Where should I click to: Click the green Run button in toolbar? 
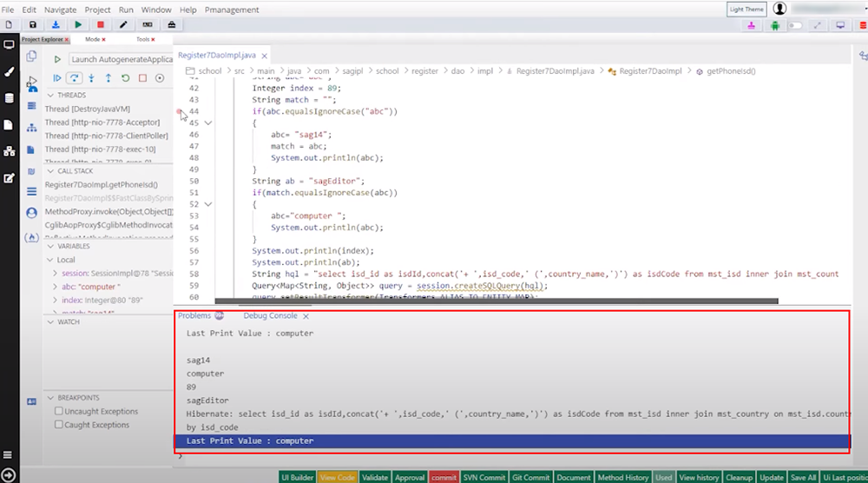pyautogui.click(x=79, y=25)
